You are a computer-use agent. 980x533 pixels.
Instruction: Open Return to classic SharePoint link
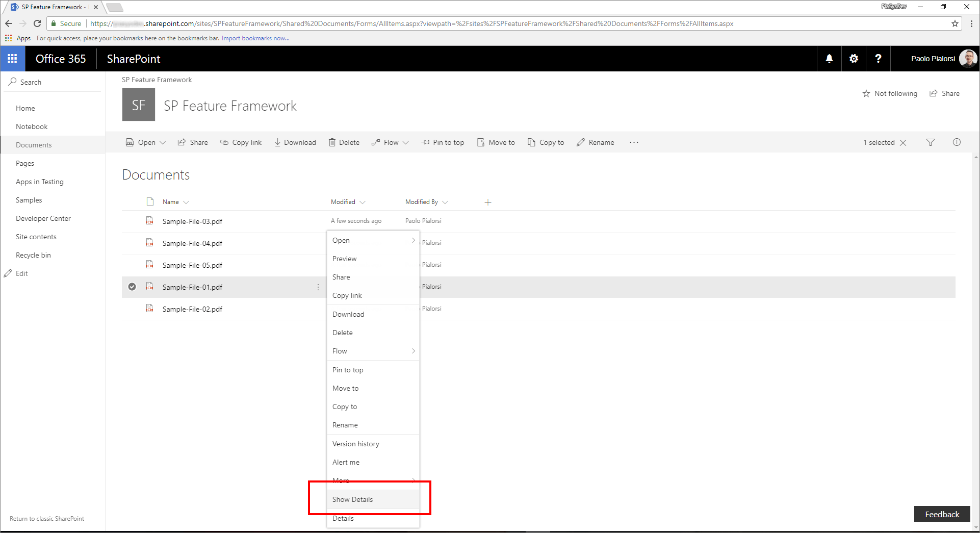pos(46,518)
